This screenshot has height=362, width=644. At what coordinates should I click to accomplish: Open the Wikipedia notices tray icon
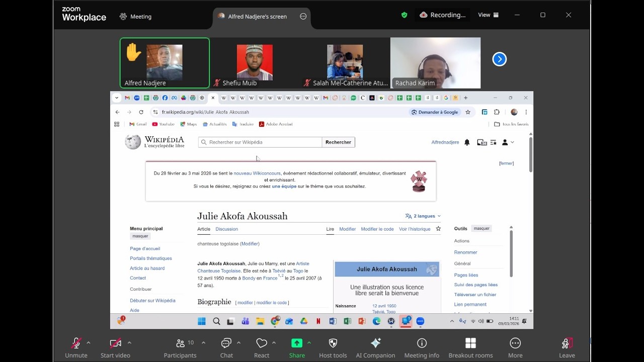point(481,142)
